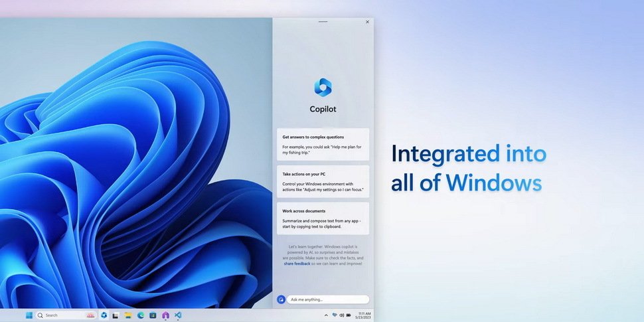Image resolution: width=644 pixels, height=322 pixels.
Task: Select "Work across documents" card
Action: (x=323, y=218)
